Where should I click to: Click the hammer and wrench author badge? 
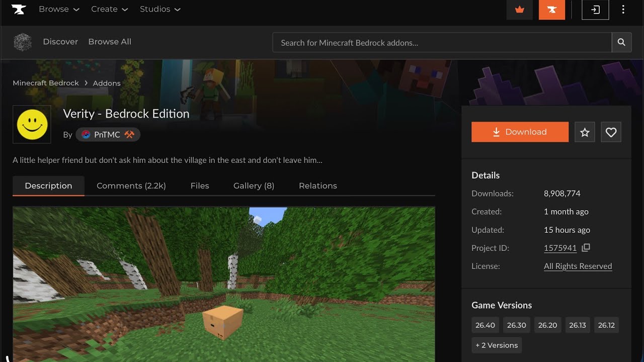(129, 135)
